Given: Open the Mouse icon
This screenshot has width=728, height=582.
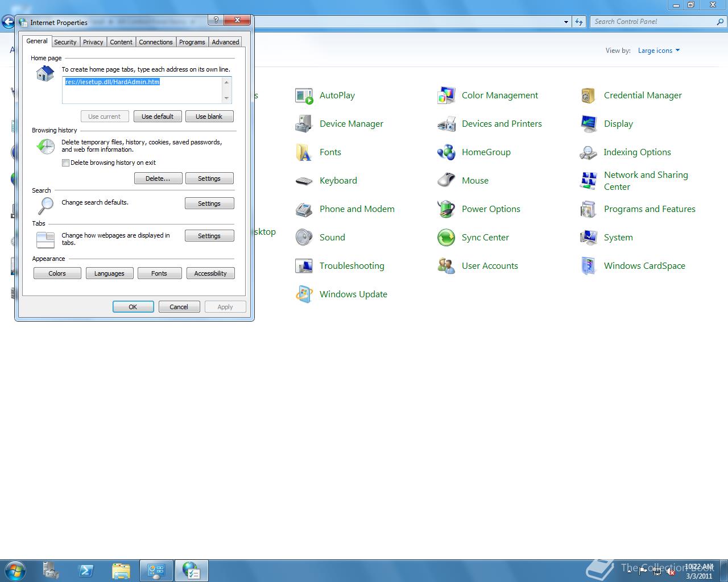Looking at the screenshot, I should [x=446, y=181].
